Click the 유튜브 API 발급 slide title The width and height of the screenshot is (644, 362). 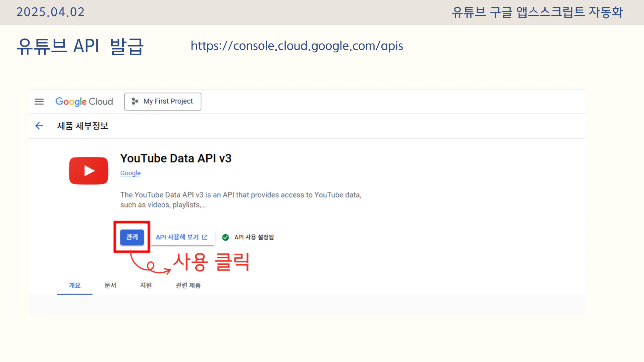[x=80, y=46]
